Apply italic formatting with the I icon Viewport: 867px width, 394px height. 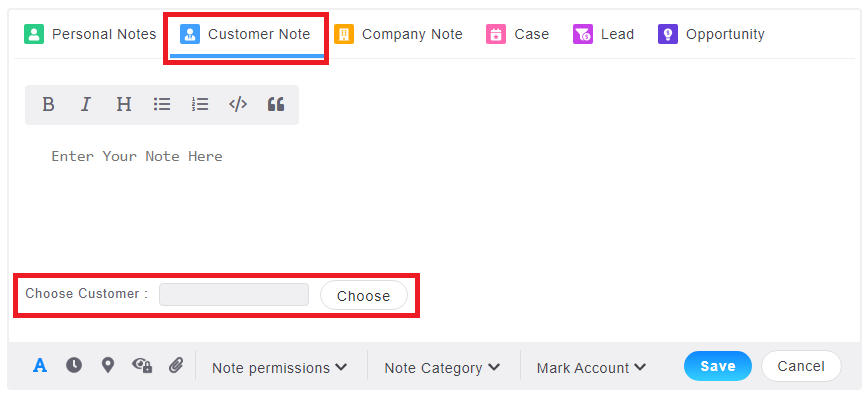coord(86,104)
